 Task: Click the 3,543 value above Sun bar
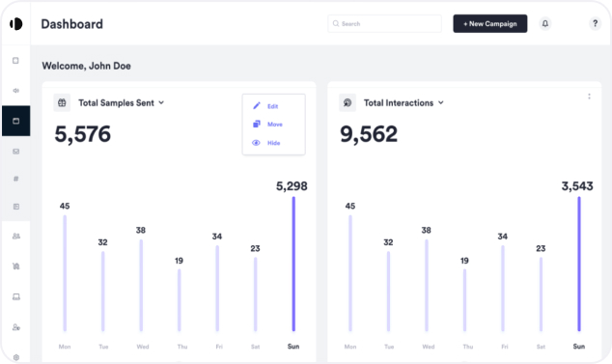577,186
